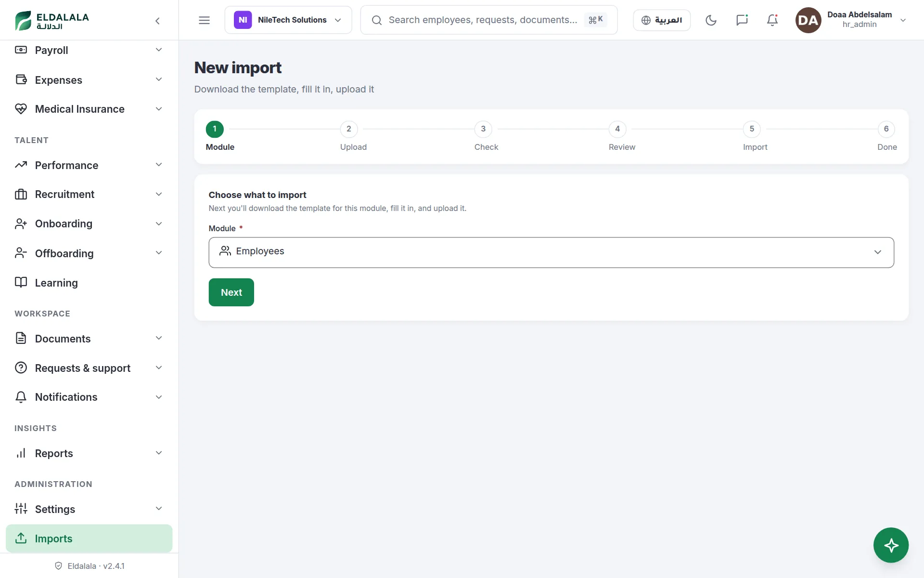Viewport: 924px width, 578px height.
Task: Open the floating AI assistant button
Action: tap(891, 545)
